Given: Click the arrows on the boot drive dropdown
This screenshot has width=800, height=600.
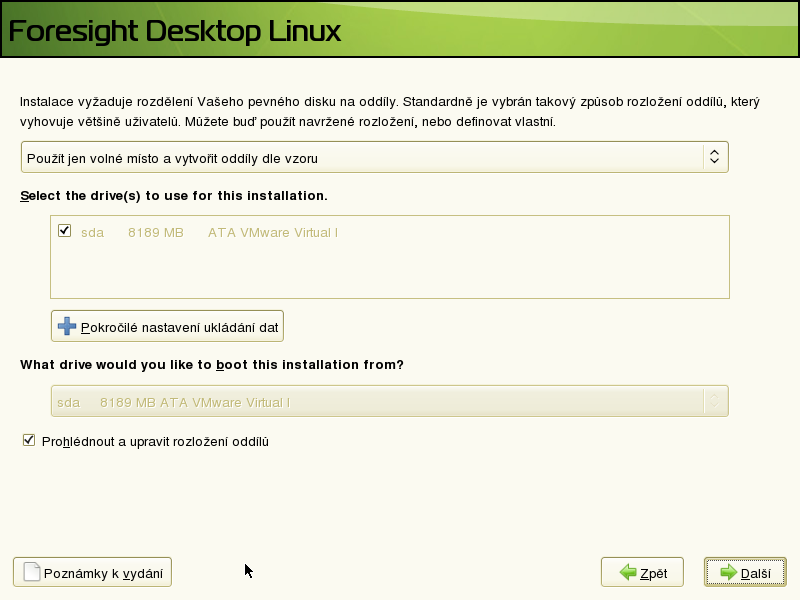Looking at the screenshot, I should (x=713, y=402).
